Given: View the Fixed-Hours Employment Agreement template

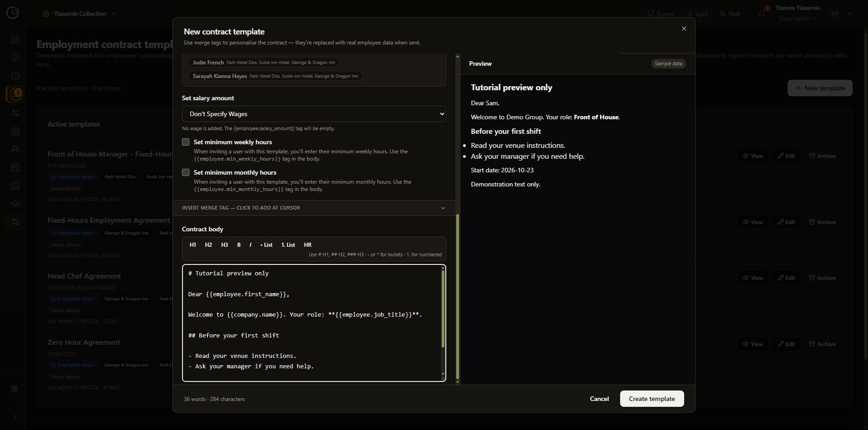Looking at the screenshot, I should click(x=752, y=222).
